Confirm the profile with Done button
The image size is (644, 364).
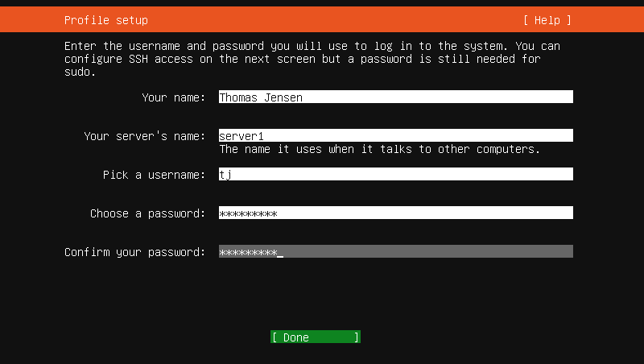click(316, 337)
